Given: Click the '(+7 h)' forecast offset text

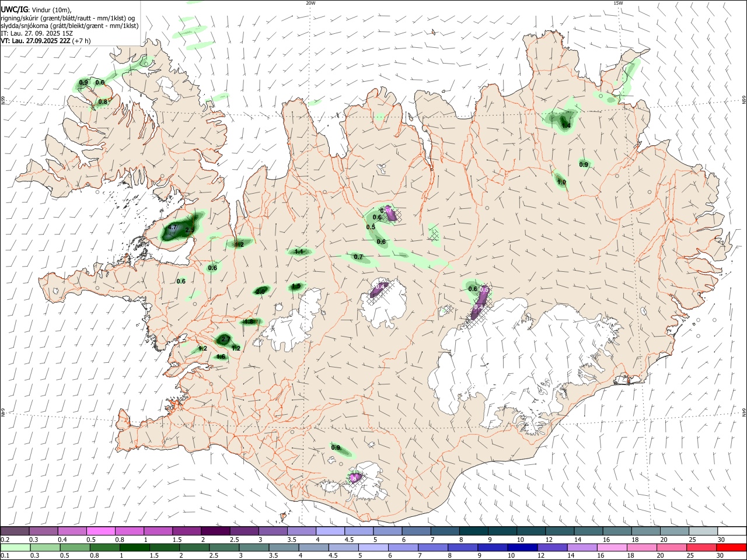Looking at the screenshot, I should coord(81,41).
